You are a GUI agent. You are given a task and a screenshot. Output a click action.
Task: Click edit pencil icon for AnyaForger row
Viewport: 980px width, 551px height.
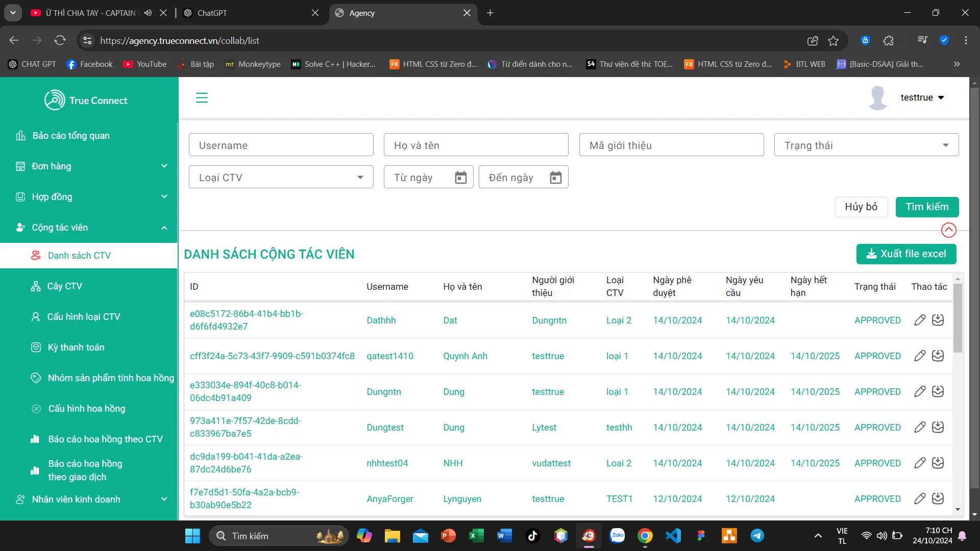[920, 498]
